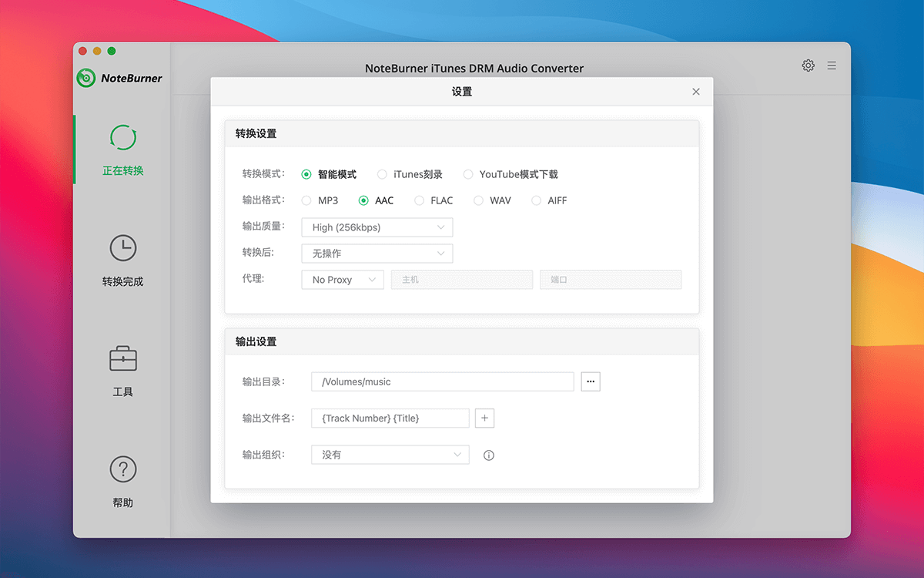Screen dimensions: 924x578
Task: Select 智能模式 conversion mode
Action: [306, 174]
